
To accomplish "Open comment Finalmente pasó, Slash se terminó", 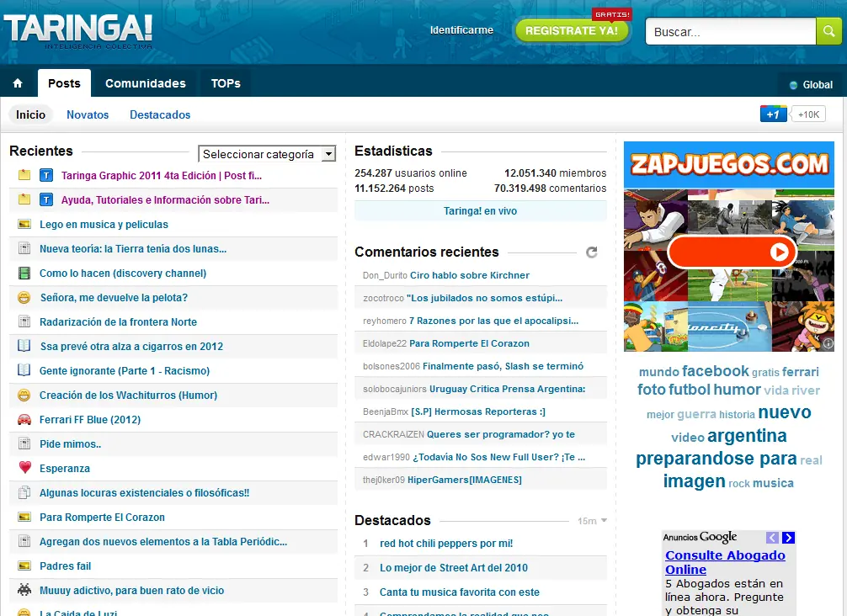I will [x=503, y=366].
